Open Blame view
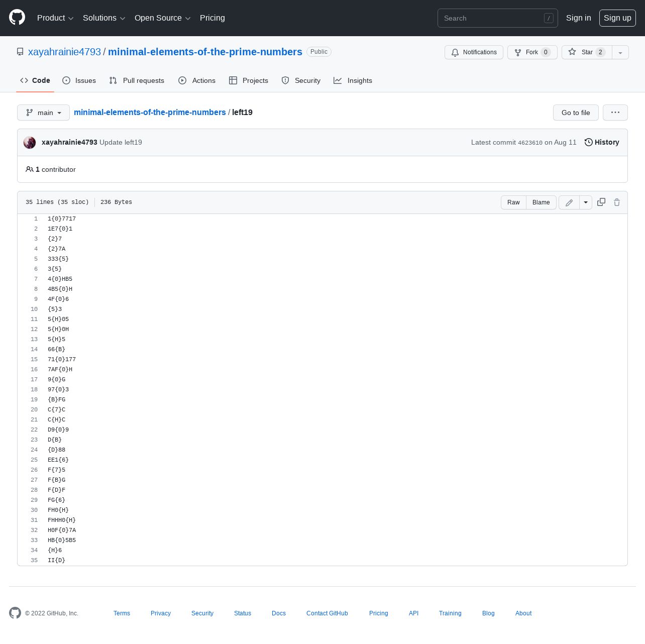 pyautogui.click(x=541, y=202)
